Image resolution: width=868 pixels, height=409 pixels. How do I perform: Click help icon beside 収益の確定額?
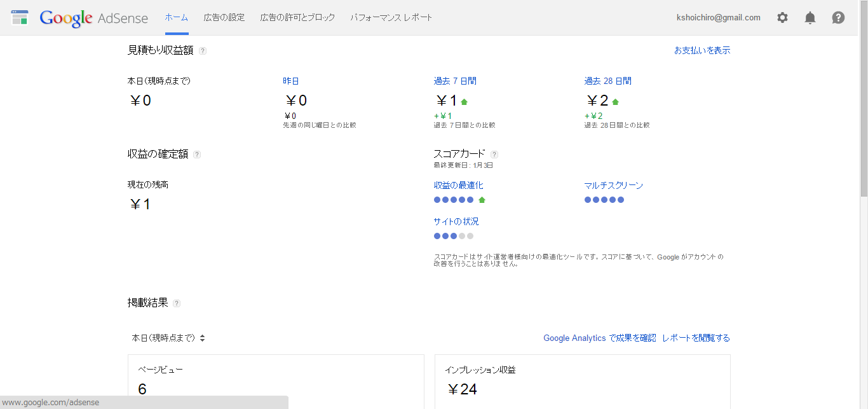click(x=197, y=155)
